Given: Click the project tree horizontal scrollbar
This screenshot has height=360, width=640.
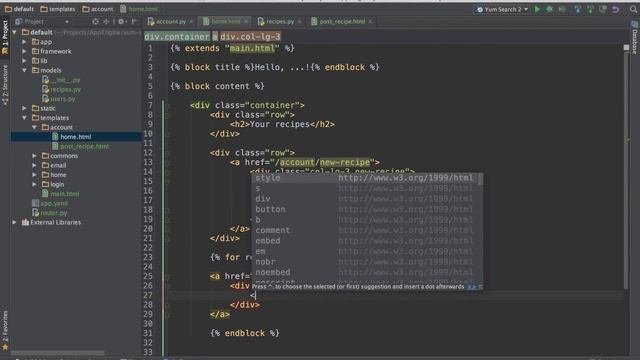Looking at the screenshot, I should (58, 352).
